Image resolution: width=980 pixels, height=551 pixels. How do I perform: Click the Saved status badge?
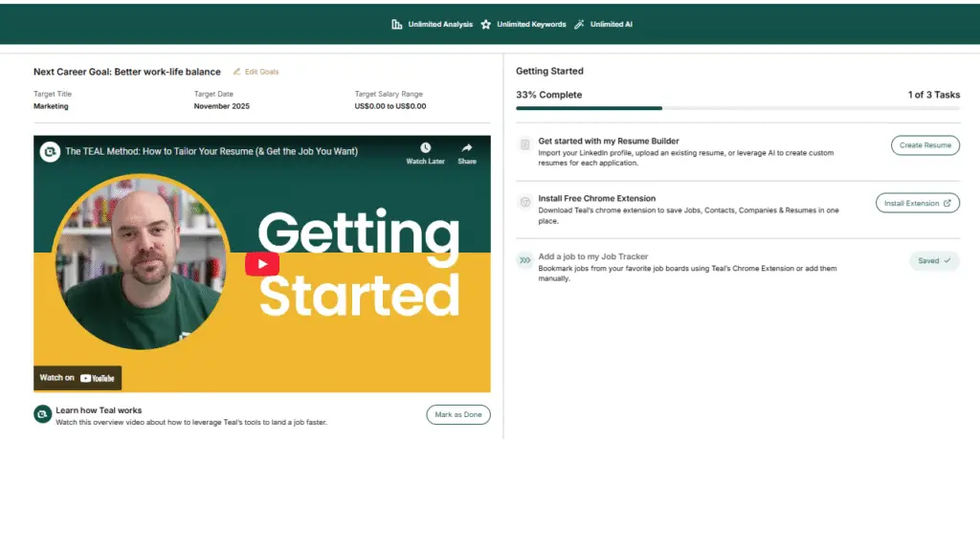pyautogui.click(x=933, y=260)
